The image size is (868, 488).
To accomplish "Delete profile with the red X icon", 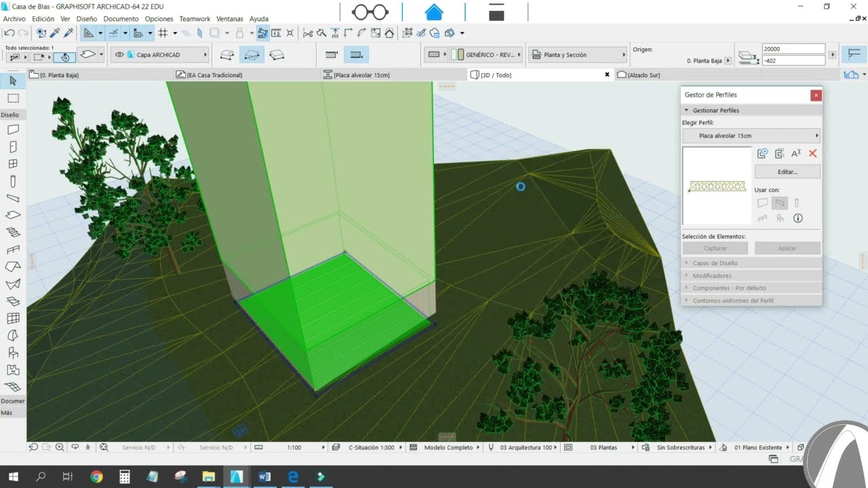I will tap(813, 154).
